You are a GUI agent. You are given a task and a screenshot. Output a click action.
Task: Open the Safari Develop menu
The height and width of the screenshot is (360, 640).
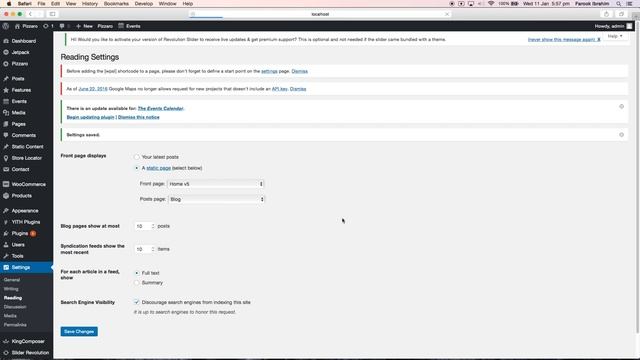[x=144, y=4]
